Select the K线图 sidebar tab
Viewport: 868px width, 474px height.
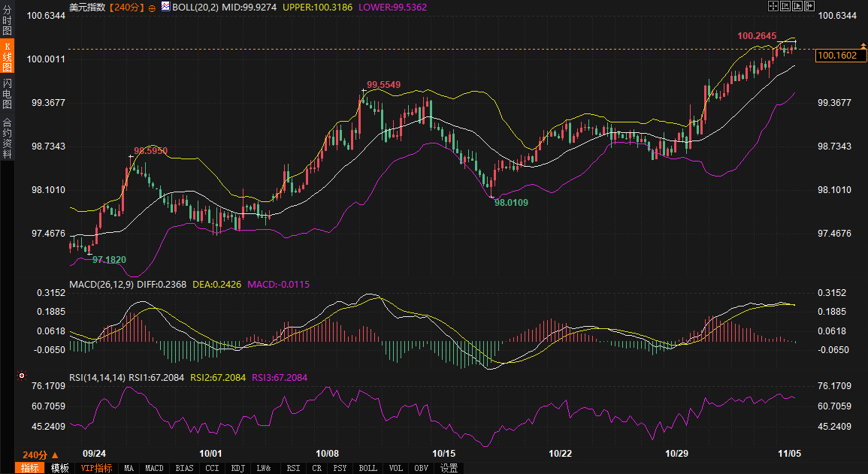pyautogui.click(x=7, y=57)
